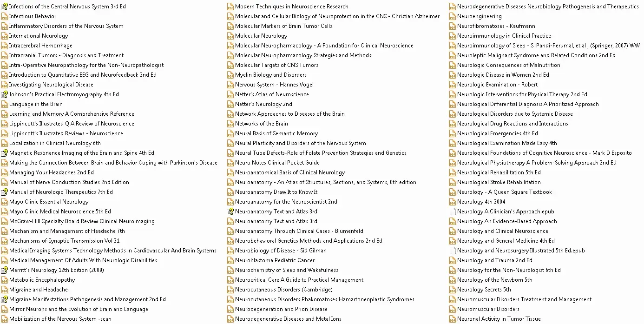Click PDF icon of Neurology Secrets 5th
The height and width of the screenshot is (324, 644).
pyautogui.click(x=453, y=290)
